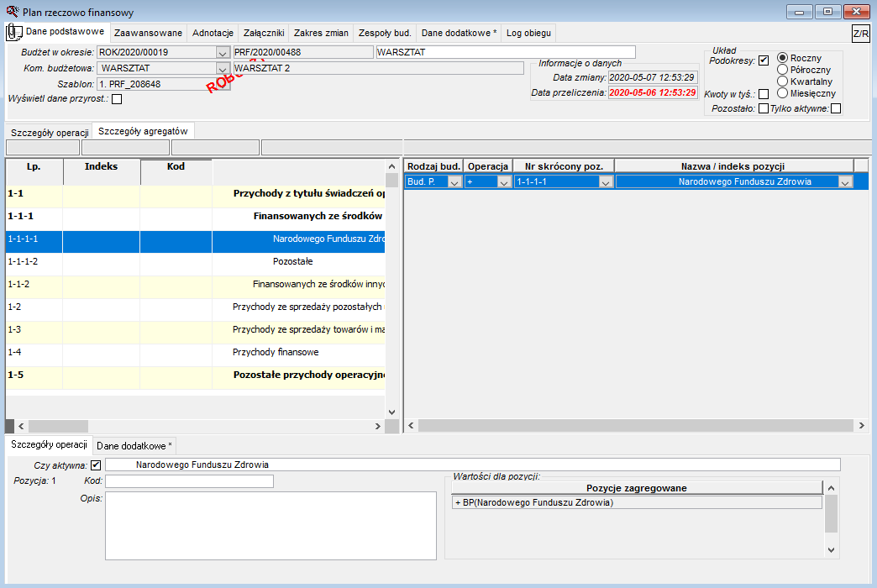The image size is (877, 588).
Task: Click the Z/R button at top right
Action: click(860, 33)
